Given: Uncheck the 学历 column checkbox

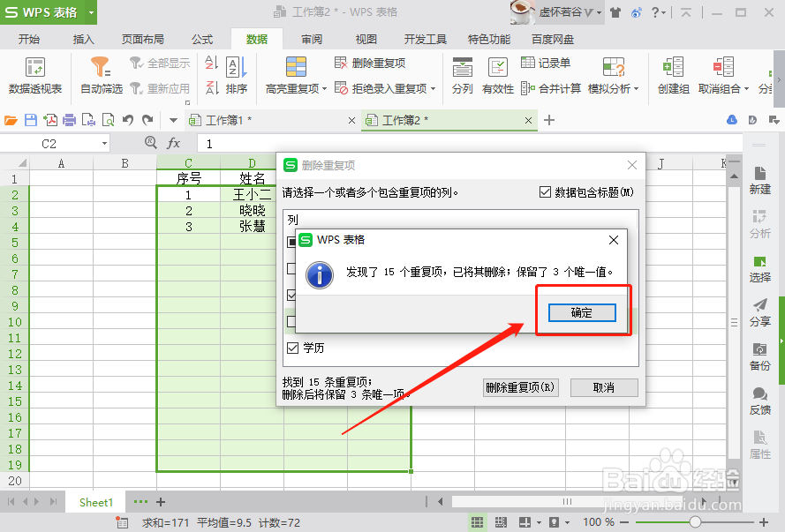Looking at the screenshot, I should (x=293, y=348).
